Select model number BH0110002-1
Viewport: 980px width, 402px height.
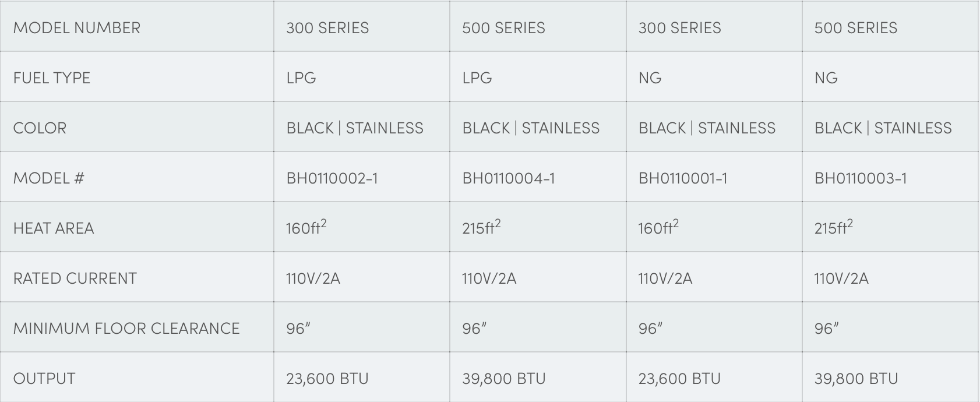point(332,178)
